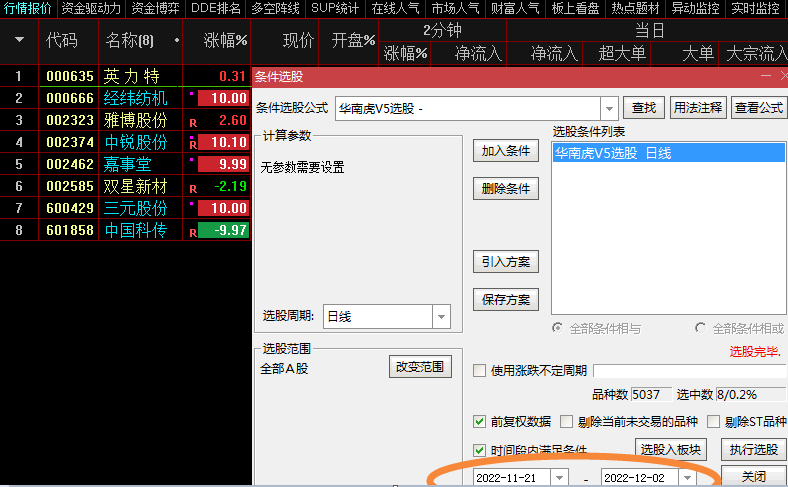The image size is (788, 487).
Task: Click the 改变范围 button
Action: (x=420, y=367)
